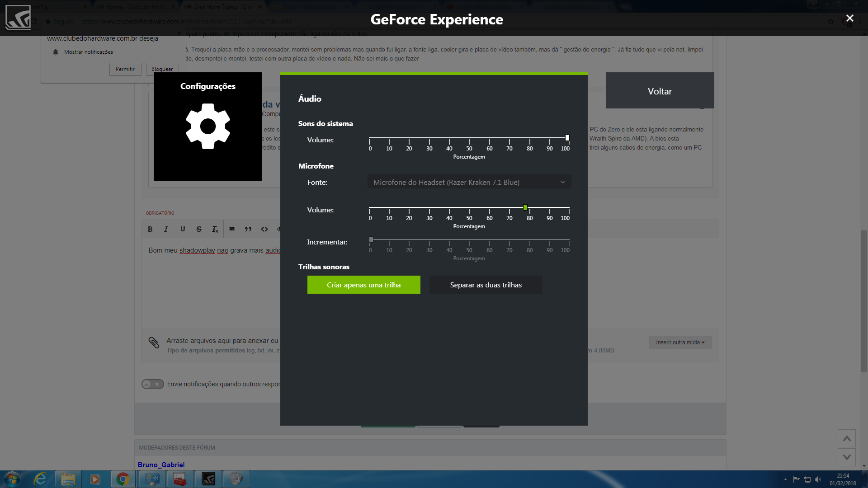Open Bruno_Gabriel moderator profile link

click(x=161, y=465)
